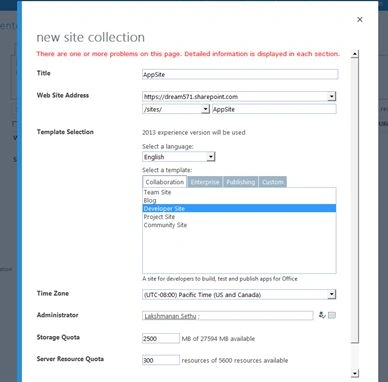Click the Storage Quota field
388x382 pixels.
(x=161, y=338)
